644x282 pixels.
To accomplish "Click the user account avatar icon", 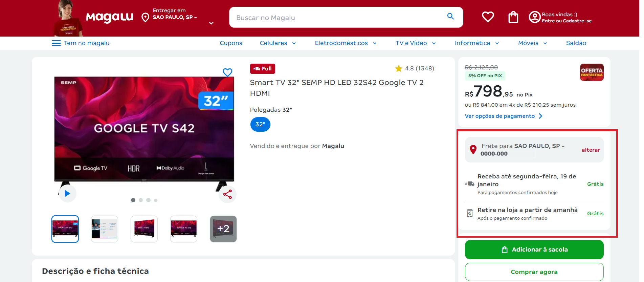I will [x=534, y=17].
